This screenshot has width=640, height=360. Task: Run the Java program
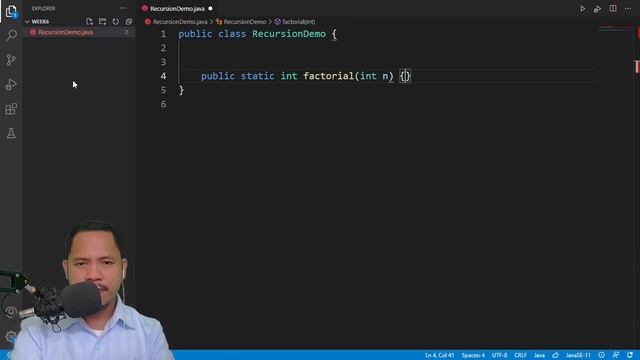tap(582, 9)
